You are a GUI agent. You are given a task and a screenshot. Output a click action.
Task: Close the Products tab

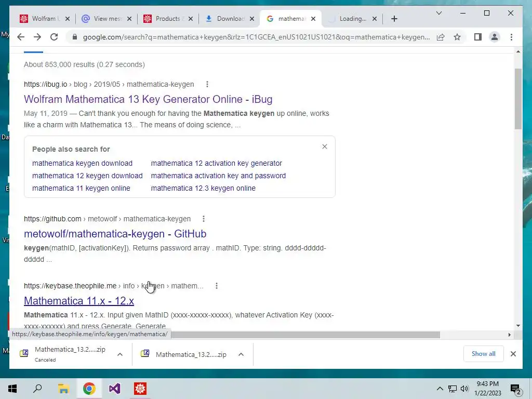point(191,19)
